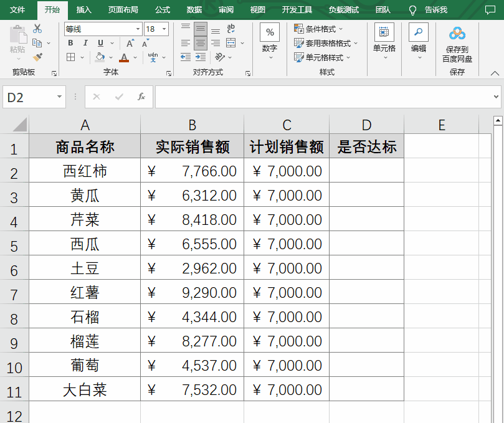504x423 pixels.
Task: Expand paste options under 粘贴
Action: (x=18, y=59)
